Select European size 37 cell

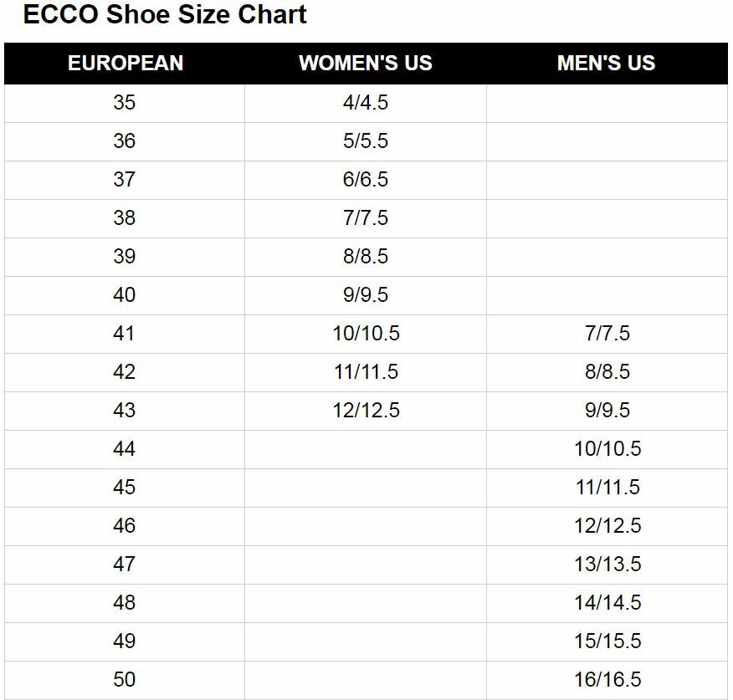[125, 180]
